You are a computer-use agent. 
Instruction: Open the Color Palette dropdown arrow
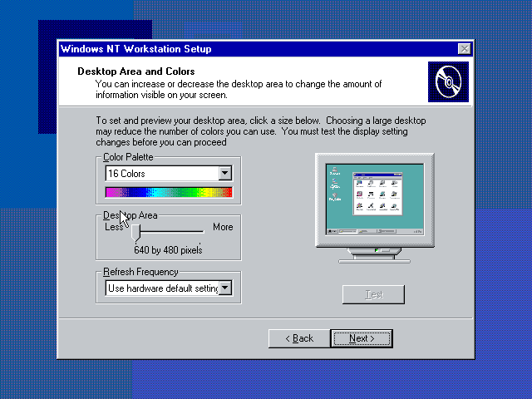pos(225,174)
